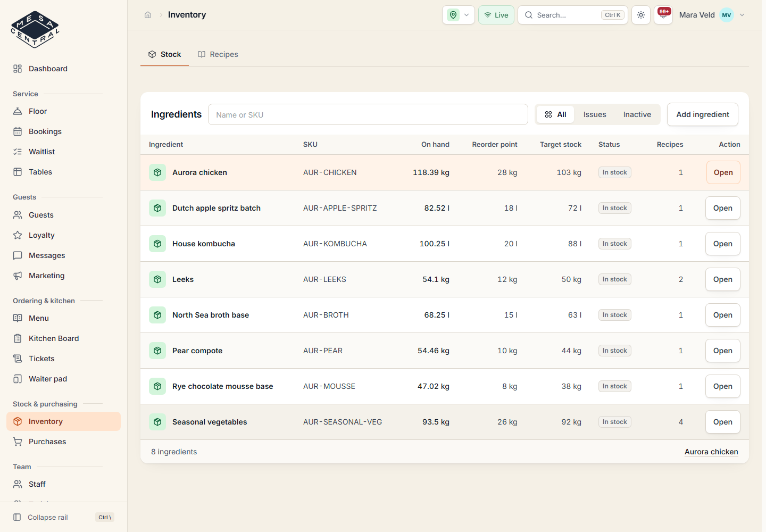Open the Aurora chicken row
The width and height of the screenshot is (766, 532).
723,172
